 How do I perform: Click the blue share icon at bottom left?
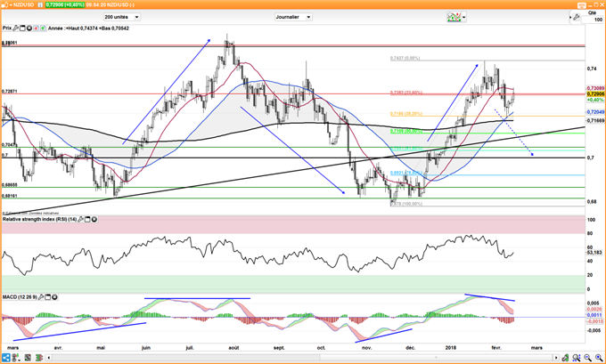click(x=6, y=358)
